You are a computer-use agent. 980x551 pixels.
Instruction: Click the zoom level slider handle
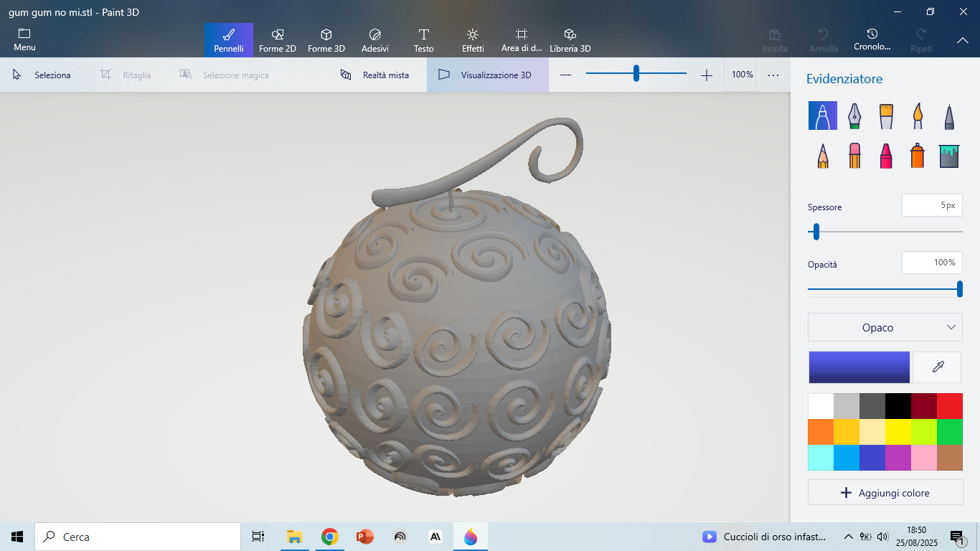636,73
